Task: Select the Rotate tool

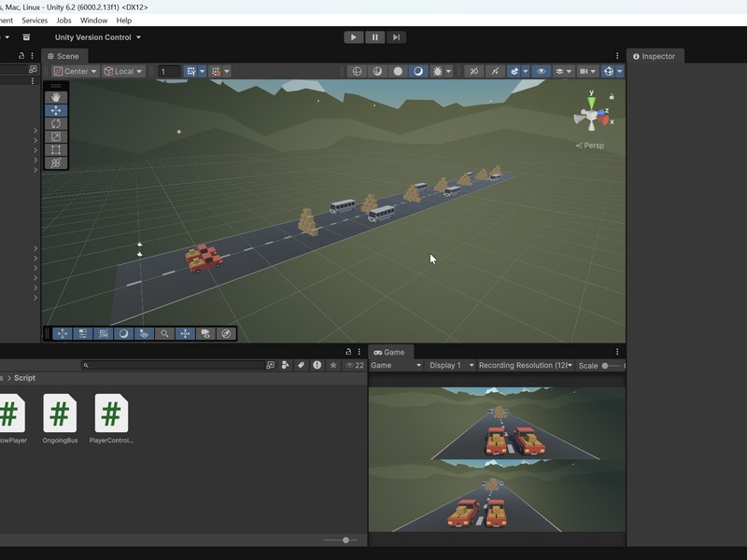Action: click(x=56, y=124)
